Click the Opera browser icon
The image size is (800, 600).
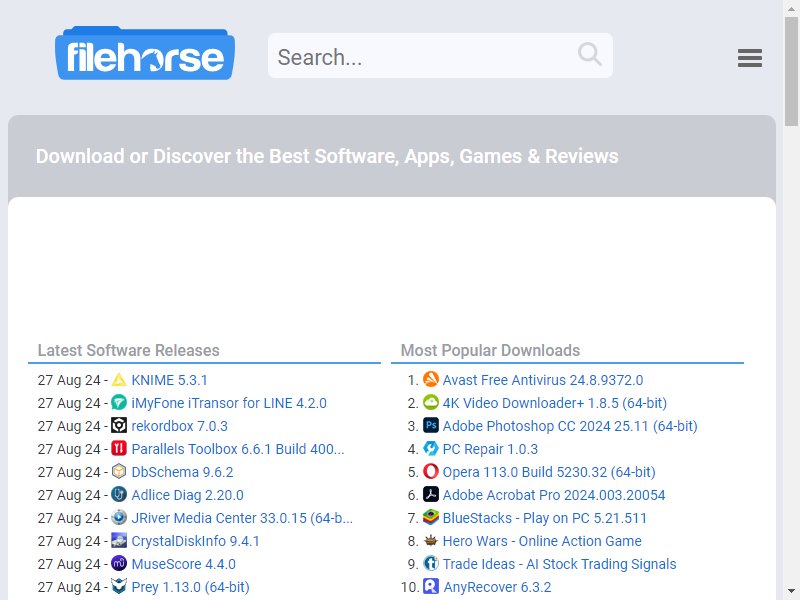pos(431,471)
